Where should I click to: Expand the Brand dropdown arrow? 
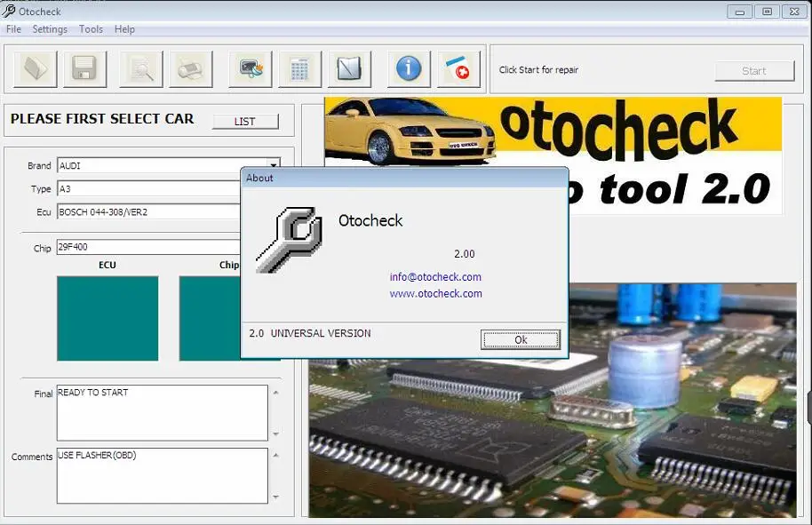click(274, 165)
